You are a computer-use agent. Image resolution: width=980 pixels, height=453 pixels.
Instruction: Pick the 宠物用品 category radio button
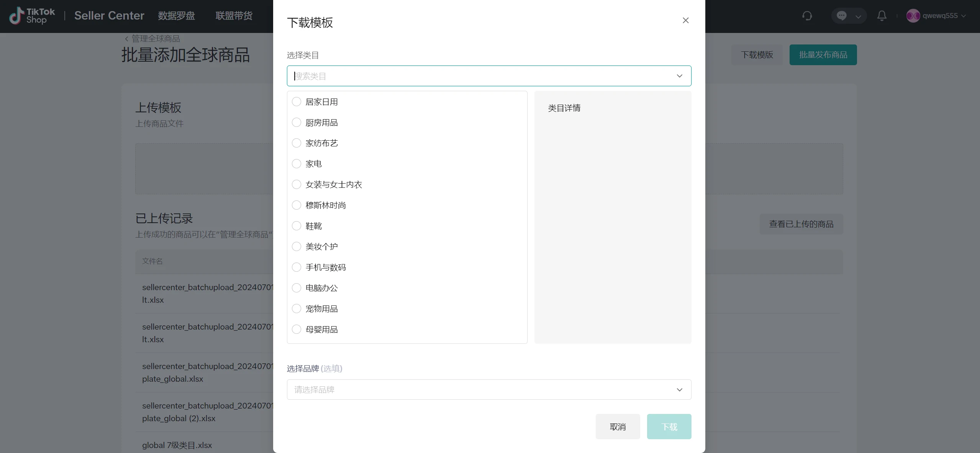[297, 309]
